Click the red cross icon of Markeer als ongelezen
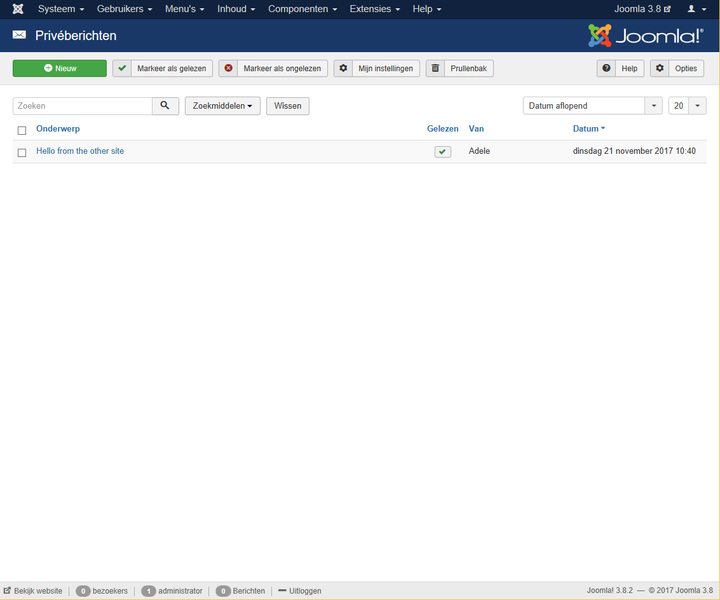 coord(228,68)
